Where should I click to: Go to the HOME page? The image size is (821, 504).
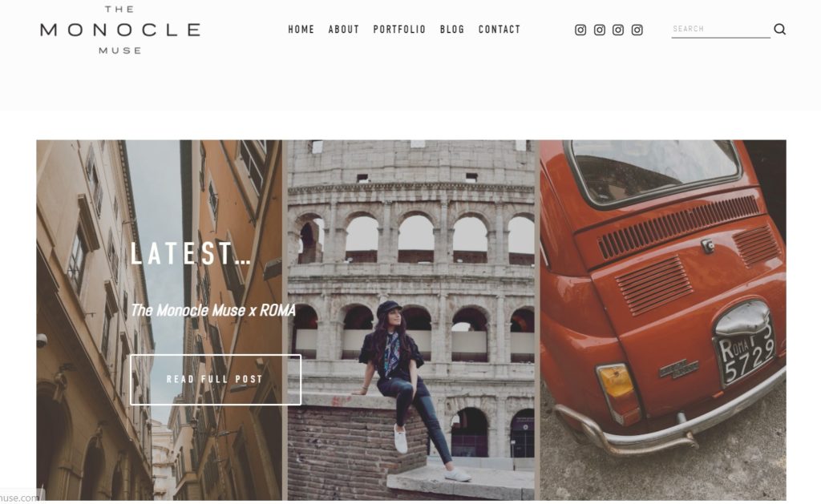[x=301, y=30]
